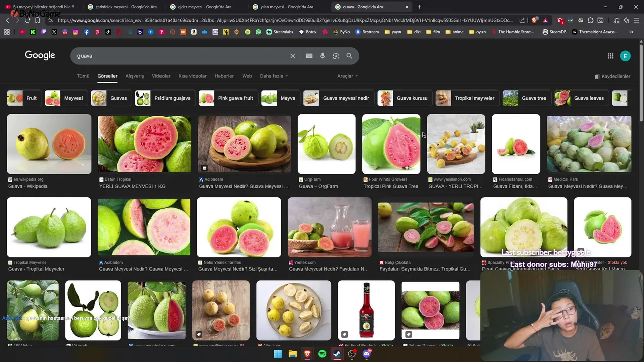
Task: Open the Guava - Wikipedia result link
Action: [x=28, y=186]
